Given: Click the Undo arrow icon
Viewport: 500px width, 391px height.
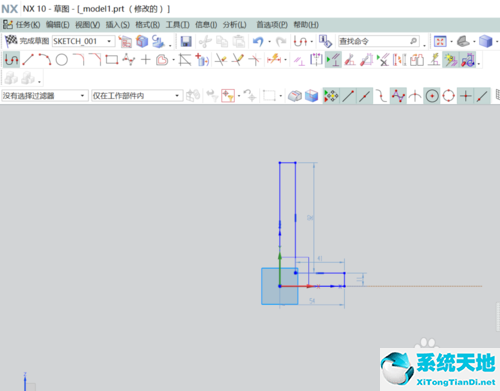Looking at the screenshot, I should tap(258, 41).
